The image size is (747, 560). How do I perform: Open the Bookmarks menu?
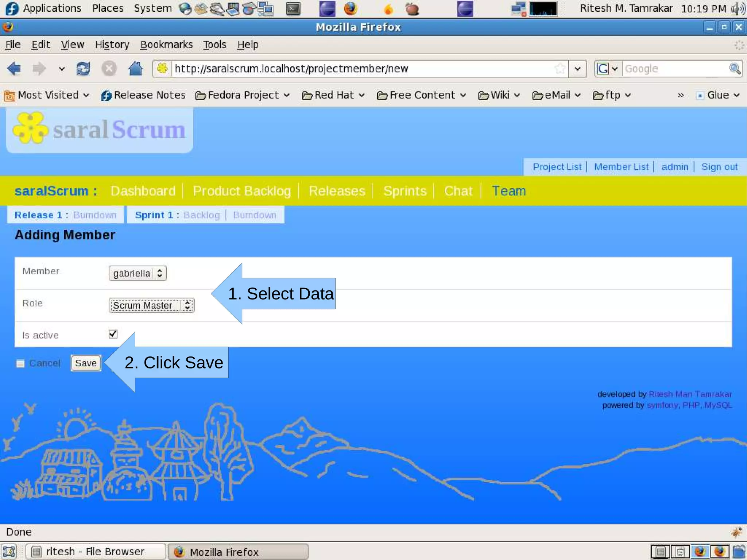pos(166,45)
